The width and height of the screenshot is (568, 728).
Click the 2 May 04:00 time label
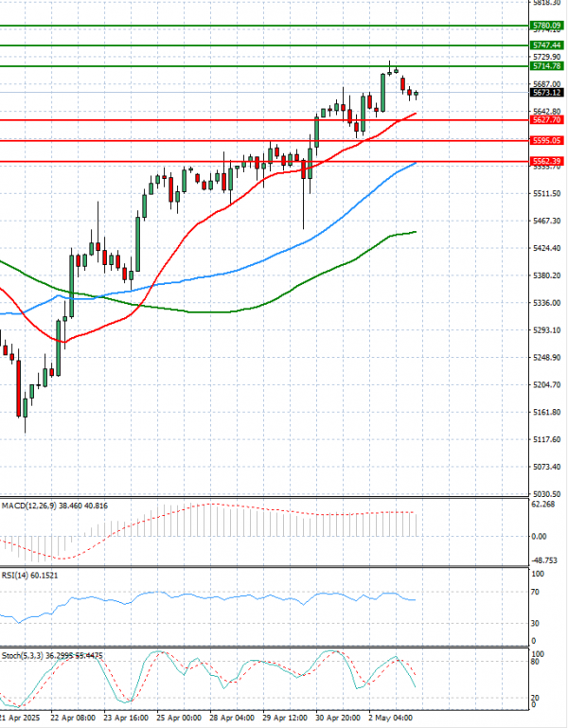(391, 718)
